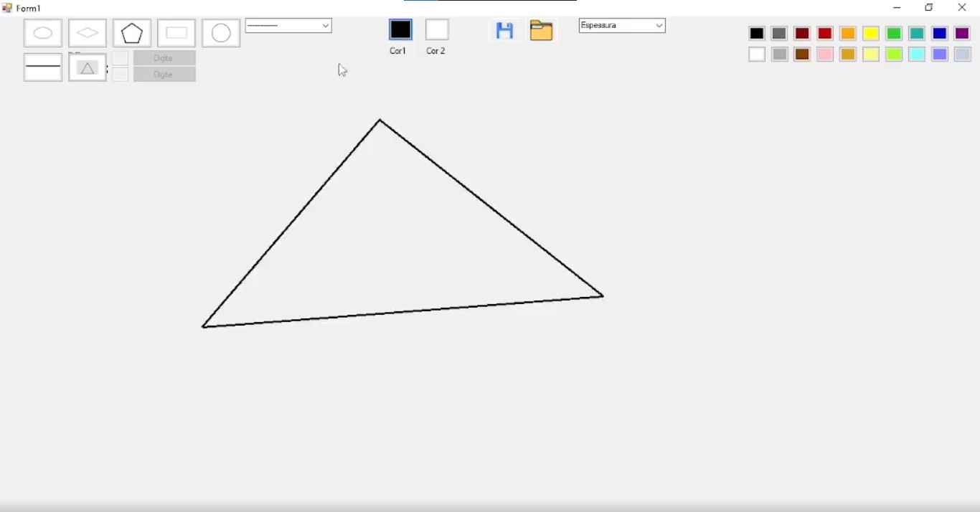Open a file with the folder icon
The width and height of the screenshot is (980, 512).
(x=542, y=31)
